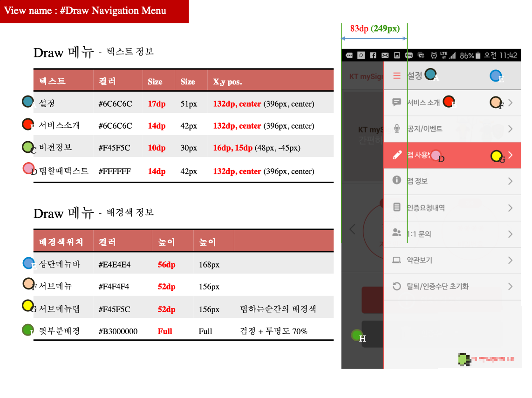
Task: Expand 공지/이벤트 using its chevron arrow
Action: [x=511, y=129]
